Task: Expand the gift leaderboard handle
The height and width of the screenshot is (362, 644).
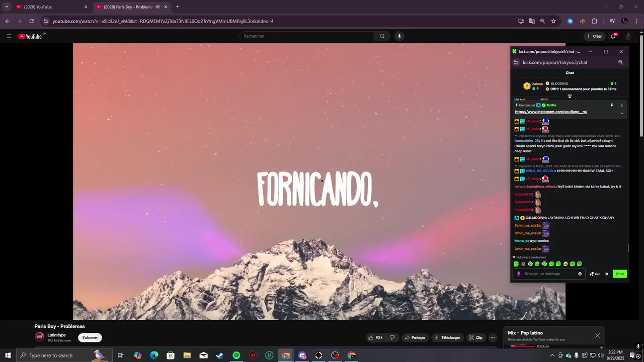Action: coord(570,96)
